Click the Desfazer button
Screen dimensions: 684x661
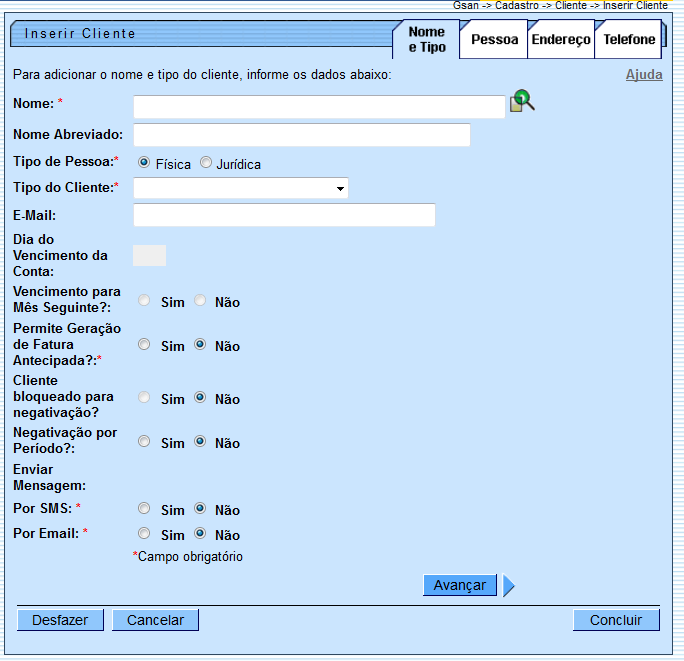coord(60,620)
